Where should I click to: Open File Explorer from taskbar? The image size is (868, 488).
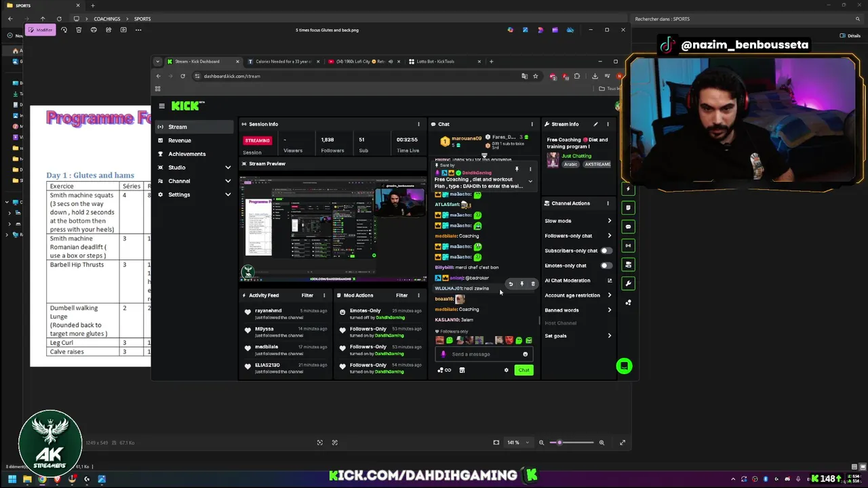click(x=27, y=480)
